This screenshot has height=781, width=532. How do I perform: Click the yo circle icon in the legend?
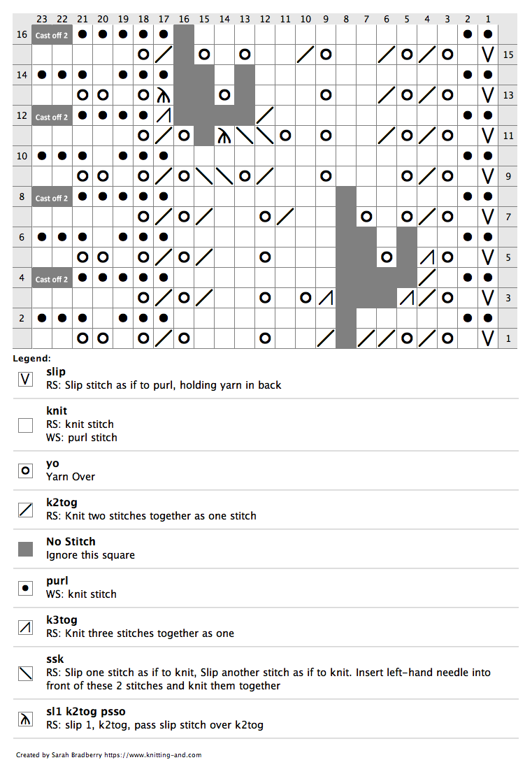click(x=26, y=471)
